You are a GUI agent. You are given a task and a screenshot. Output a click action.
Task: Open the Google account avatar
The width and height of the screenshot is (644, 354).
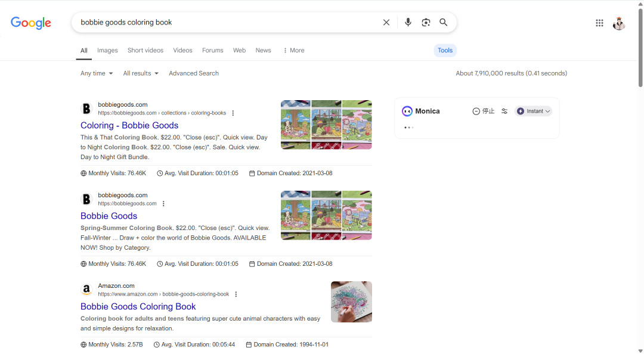(x=618, y=23)
